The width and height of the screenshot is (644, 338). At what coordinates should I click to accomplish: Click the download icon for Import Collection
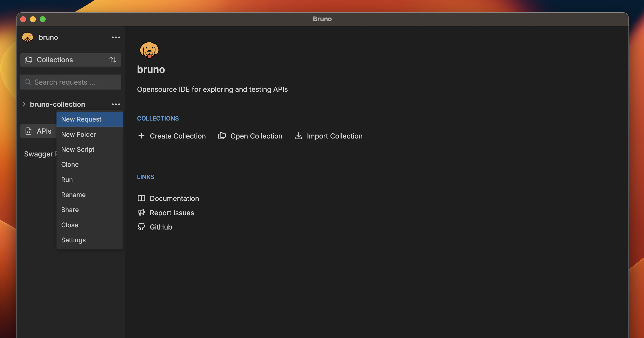pos(299,136)
